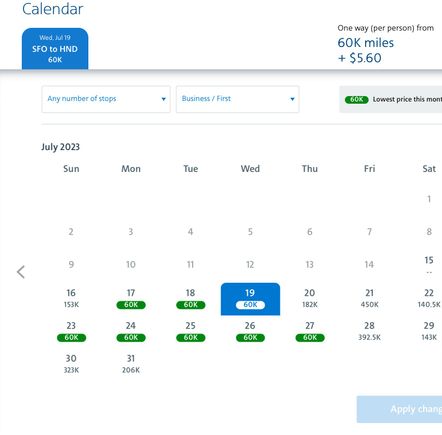Choose the highlighted July 19 date
Viewport: 442px width, 435px height.
click(250, 299)
